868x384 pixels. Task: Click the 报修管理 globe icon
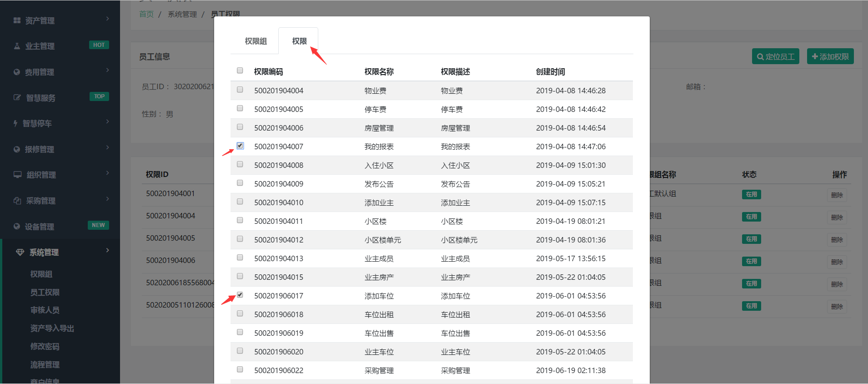(17, 149)
